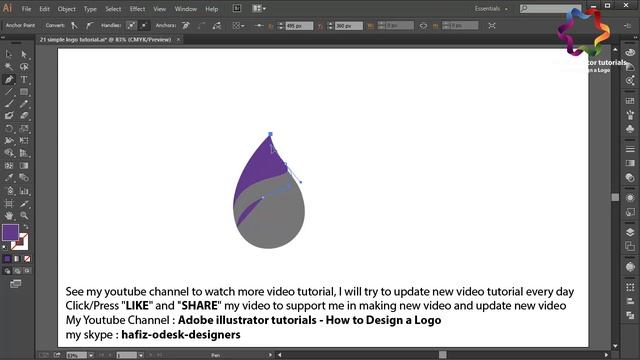Select the Magic Wand tool
Screen dimensions: 640x360
point(9,67)
